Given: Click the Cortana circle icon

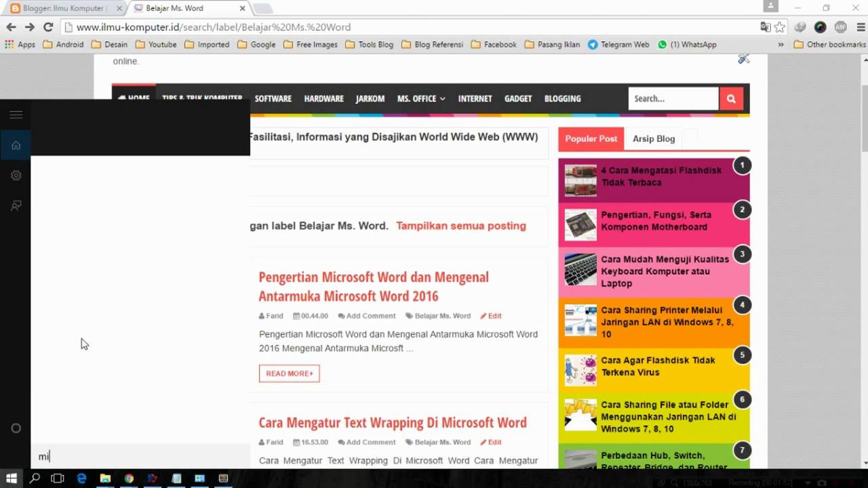Looking at the screenshot, I should point(16,428).
